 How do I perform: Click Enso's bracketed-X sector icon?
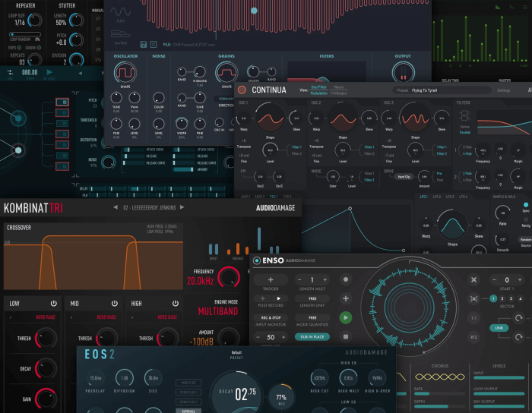473,298
